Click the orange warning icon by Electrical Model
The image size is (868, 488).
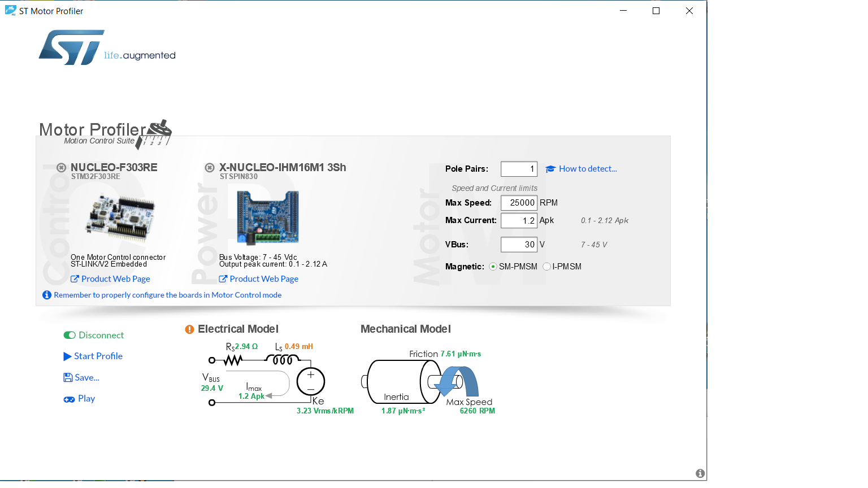coord(189,329)
